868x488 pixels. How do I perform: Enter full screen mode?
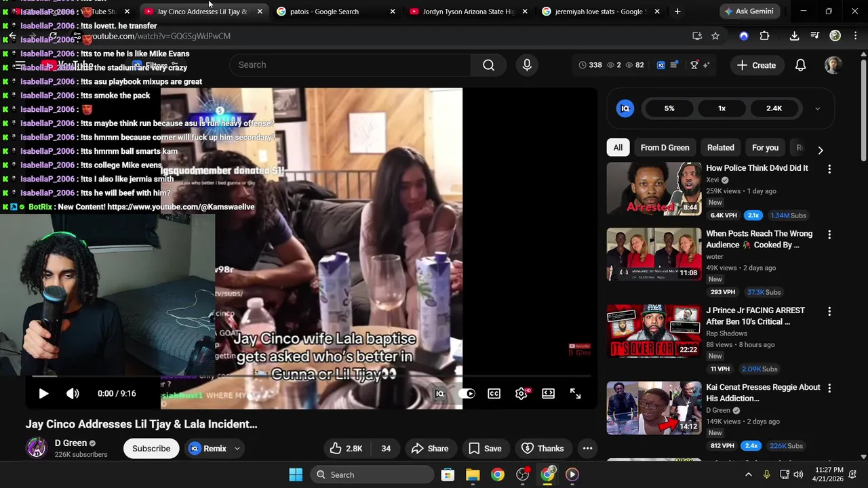pyautogui.click(x=575, y=394)
